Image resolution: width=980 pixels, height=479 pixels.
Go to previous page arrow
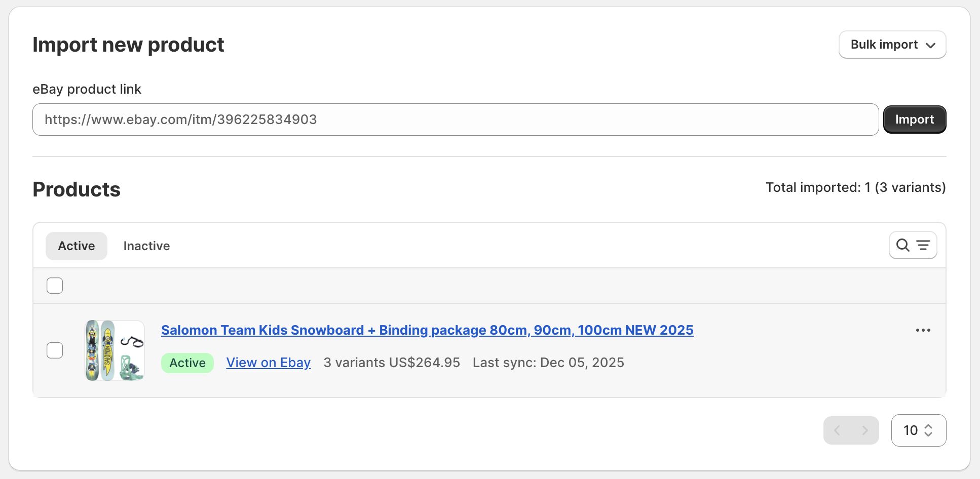click(838, 430)
